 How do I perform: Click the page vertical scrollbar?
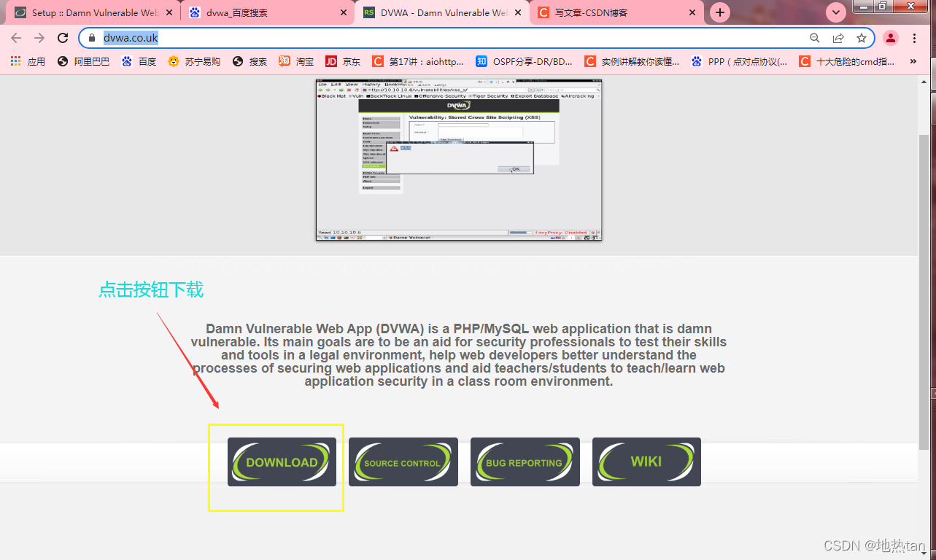pos(925,292)
